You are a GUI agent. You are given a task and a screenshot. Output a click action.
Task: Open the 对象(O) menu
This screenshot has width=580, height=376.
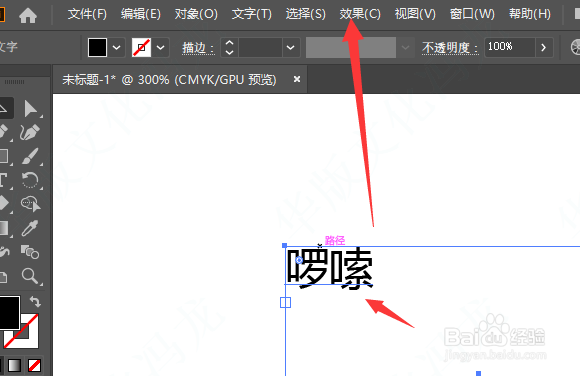[196, 14]
